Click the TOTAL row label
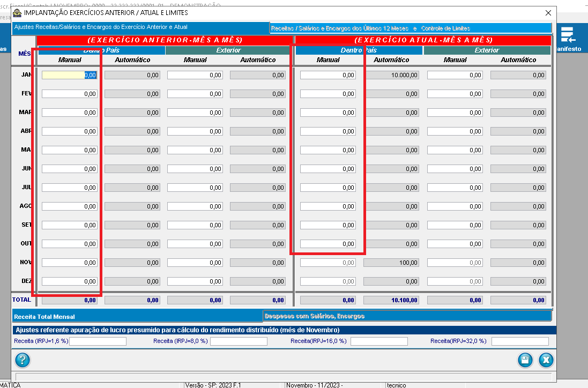Image resolution: width=588 pixels, height=388 pixels. click(x=22, y=300)
